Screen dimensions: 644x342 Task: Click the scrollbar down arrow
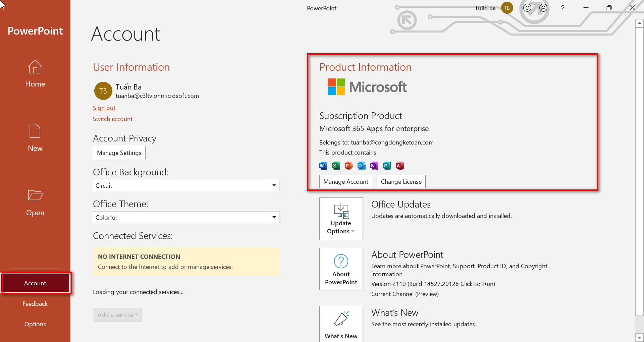(x=639, y=337)
